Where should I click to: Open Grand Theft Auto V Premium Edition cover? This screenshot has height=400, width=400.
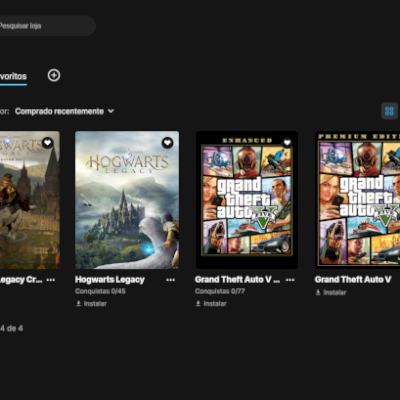(x=358, y=200)
